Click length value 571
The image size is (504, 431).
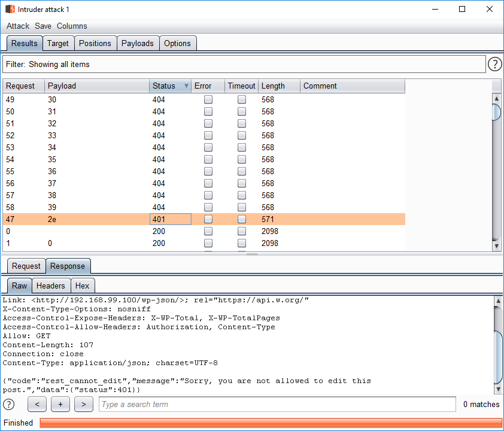[x=268, y=219]
